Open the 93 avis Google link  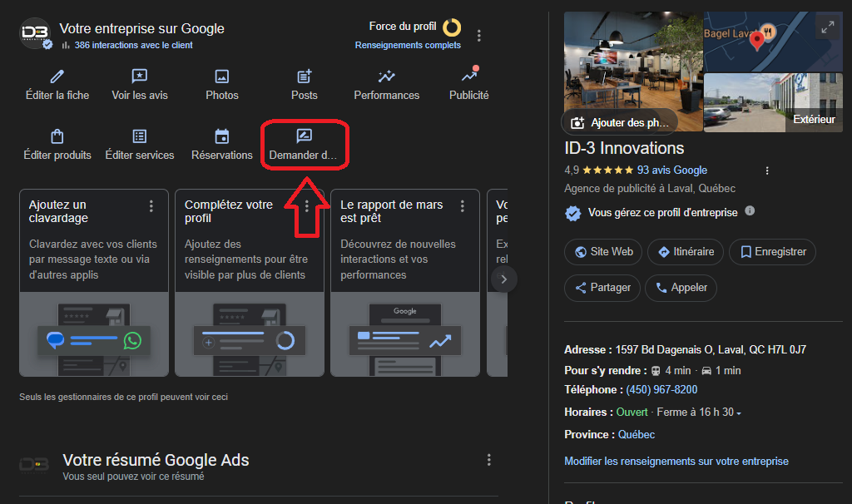672,170
